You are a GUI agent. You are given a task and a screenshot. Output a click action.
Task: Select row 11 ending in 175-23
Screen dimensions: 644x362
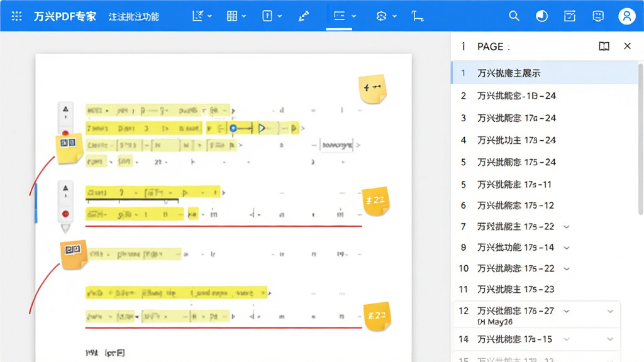(x=545, y=289)
